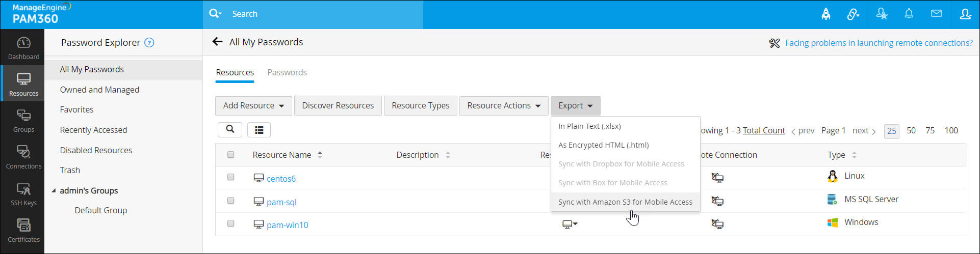980x254 pixels.
Task: Open Password Explorer help icon
Action: point(149,43)
